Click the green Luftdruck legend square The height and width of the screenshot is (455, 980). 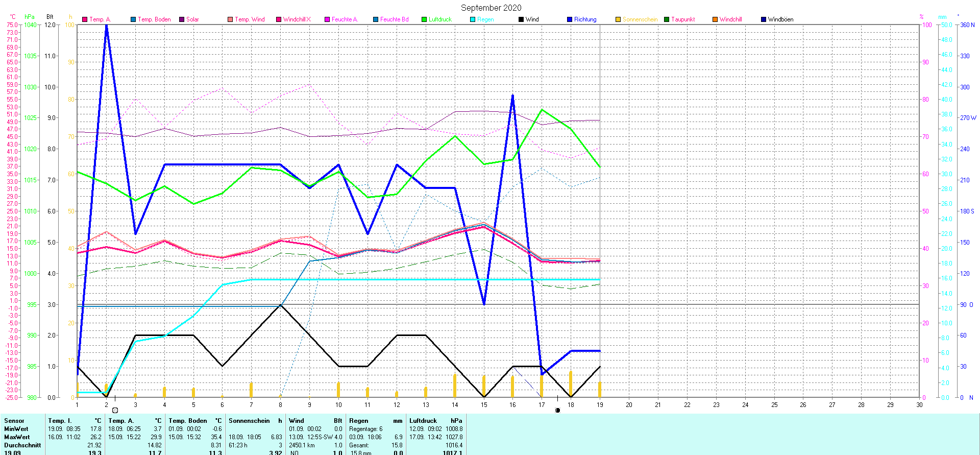tap(424, 19)
